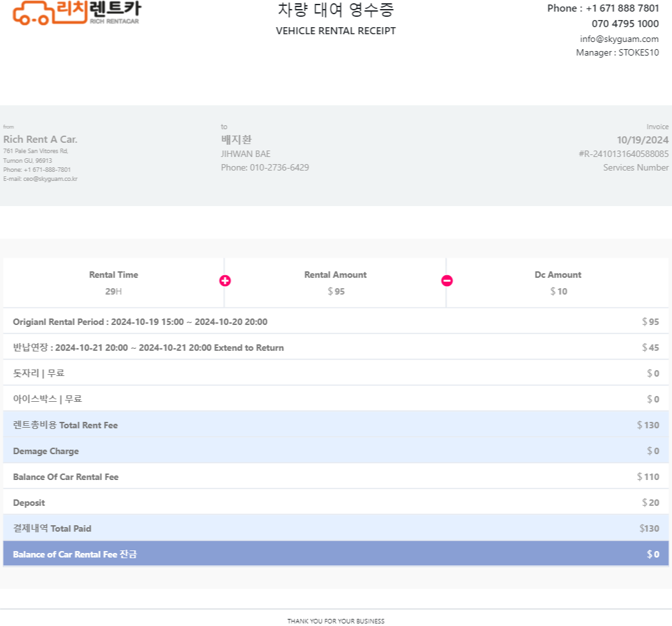The height and width of the screenshot is (626, 672).
Task: Select the Extend to Return row
Action: pyautogui.click(x=335, y=348)
